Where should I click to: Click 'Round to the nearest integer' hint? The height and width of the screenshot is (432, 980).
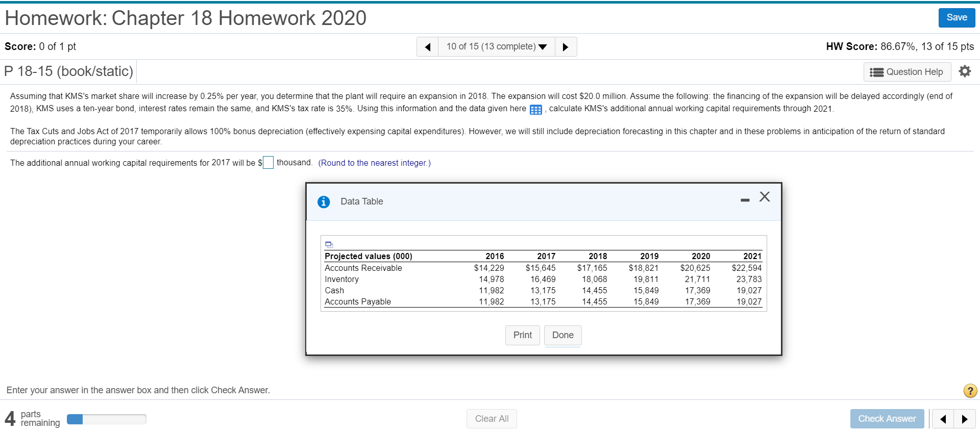pyautogui.click(x=375, y=163)
